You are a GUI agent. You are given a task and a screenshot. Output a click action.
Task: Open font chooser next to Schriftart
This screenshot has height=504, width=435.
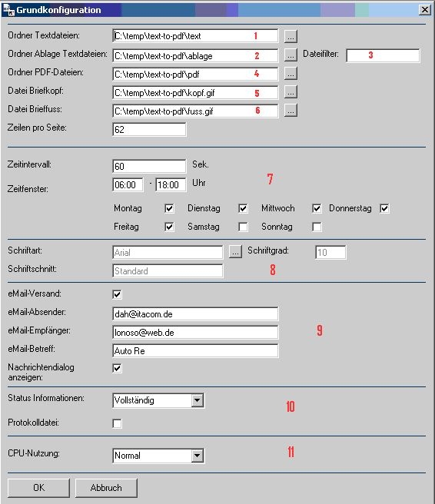(235, 252)
